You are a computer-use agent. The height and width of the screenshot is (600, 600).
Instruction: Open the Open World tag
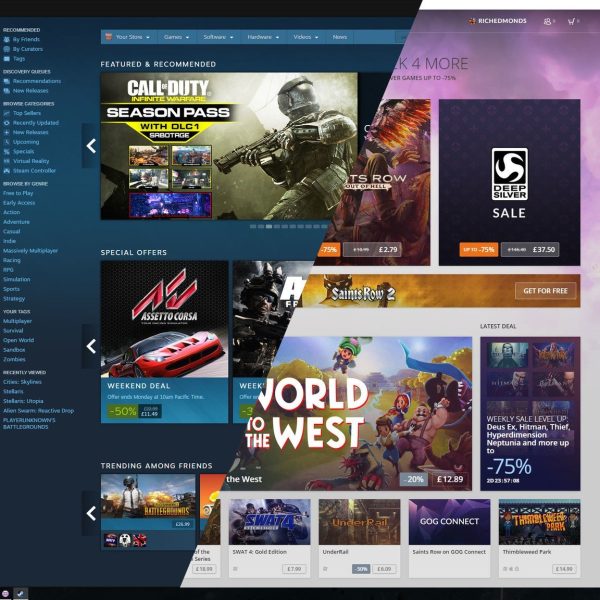point(18,340)
